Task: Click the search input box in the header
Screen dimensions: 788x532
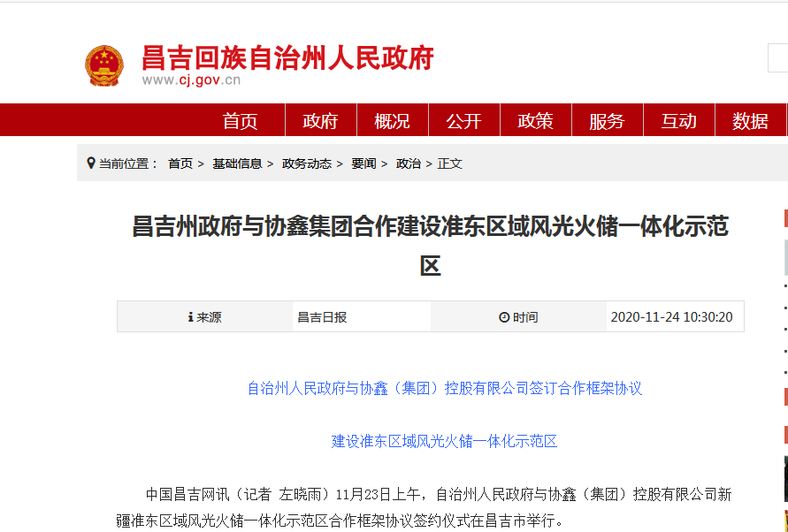Action: coord(777,58)
